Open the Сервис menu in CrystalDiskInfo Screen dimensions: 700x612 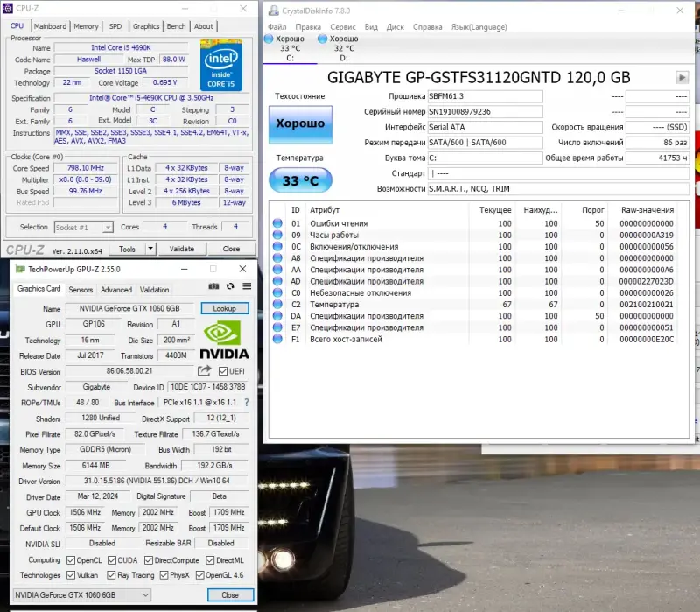(x=343, y=27)
